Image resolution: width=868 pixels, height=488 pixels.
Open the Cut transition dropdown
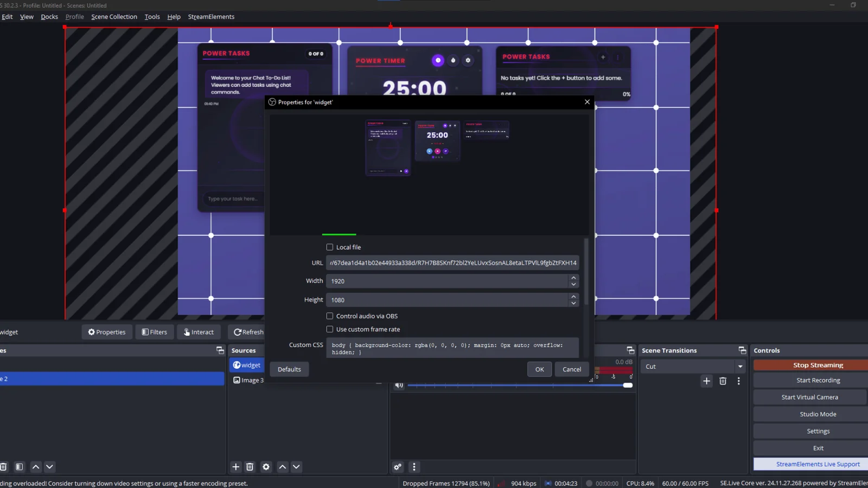point(740,367)
